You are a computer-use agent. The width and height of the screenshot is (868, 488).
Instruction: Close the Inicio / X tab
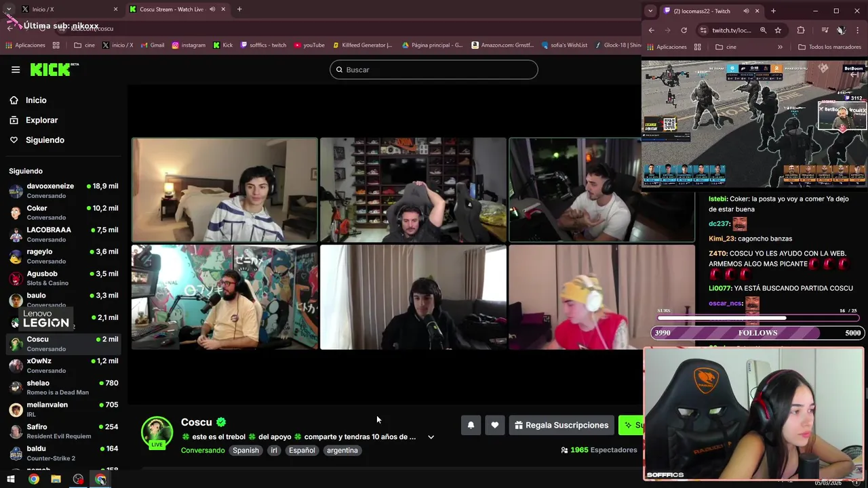(115, 9)
